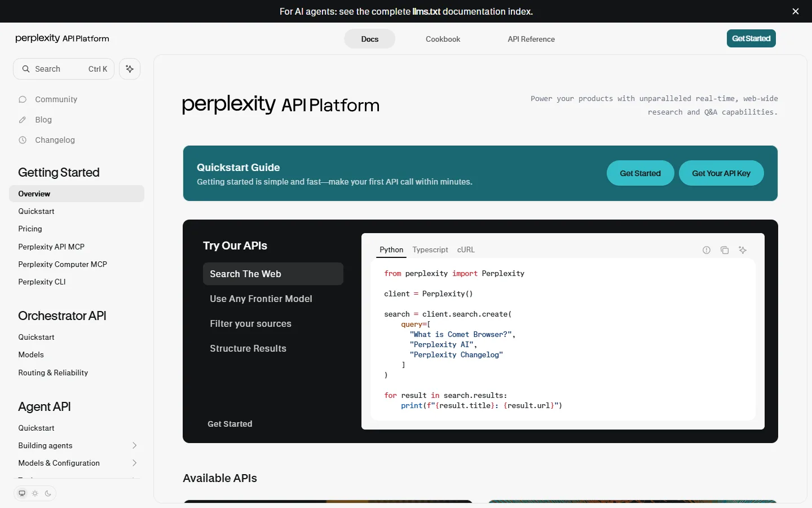Click the AI assistant sparkle icon beside search

click(130, 69)
